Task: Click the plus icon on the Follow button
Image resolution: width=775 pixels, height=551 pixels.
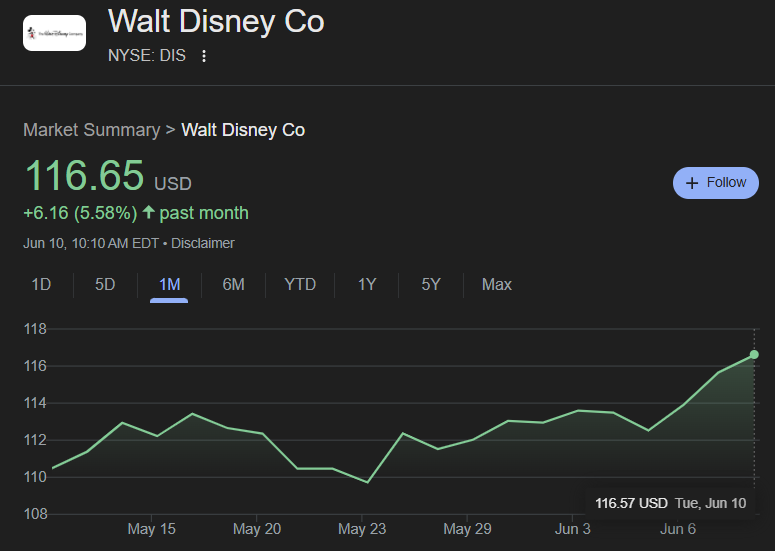Action: pos(692,183)
